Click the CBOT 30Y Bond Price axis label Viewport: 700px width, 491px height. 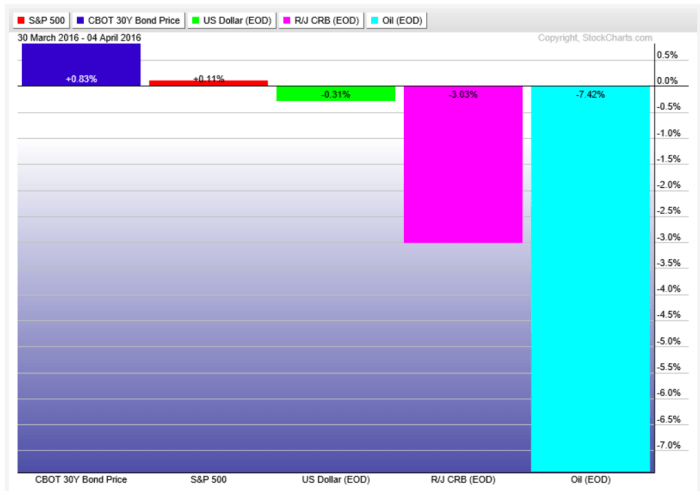click(x=81, y=481)
